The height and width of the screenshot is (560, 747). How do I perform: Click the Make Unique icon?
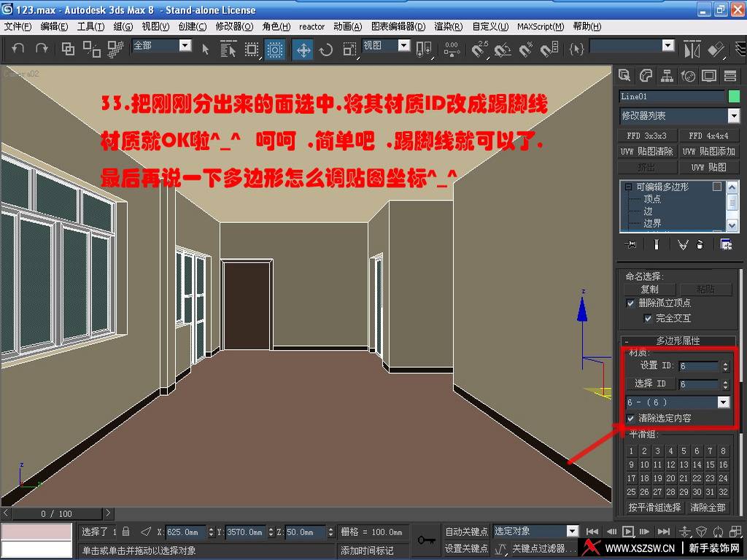[683, 245]
